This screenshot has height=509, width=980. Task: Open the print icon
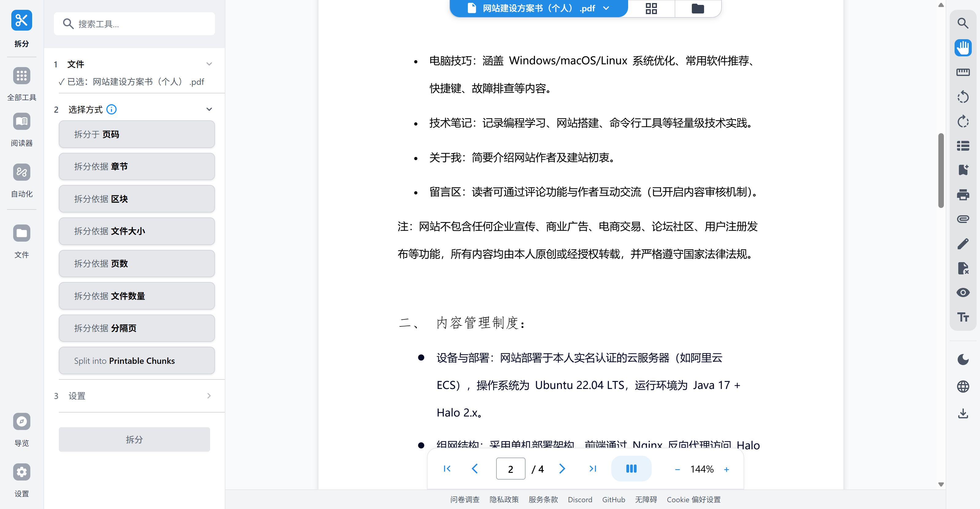(963, 195)
